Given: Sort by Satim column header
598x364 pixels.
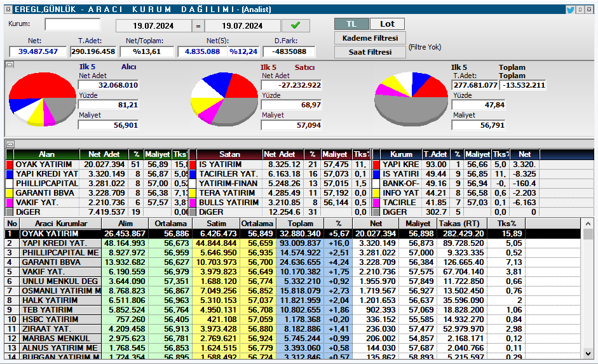Looking at the screenshot, I should (x=216, y=224).
